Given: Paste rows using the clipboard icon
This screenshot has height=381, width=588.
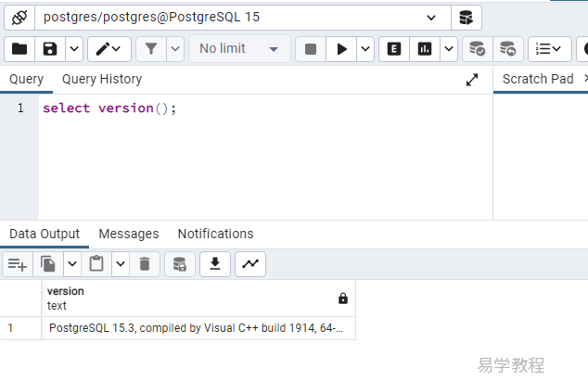Looking at the screenshot, I should pyautogui.click(x=96, y=264).
